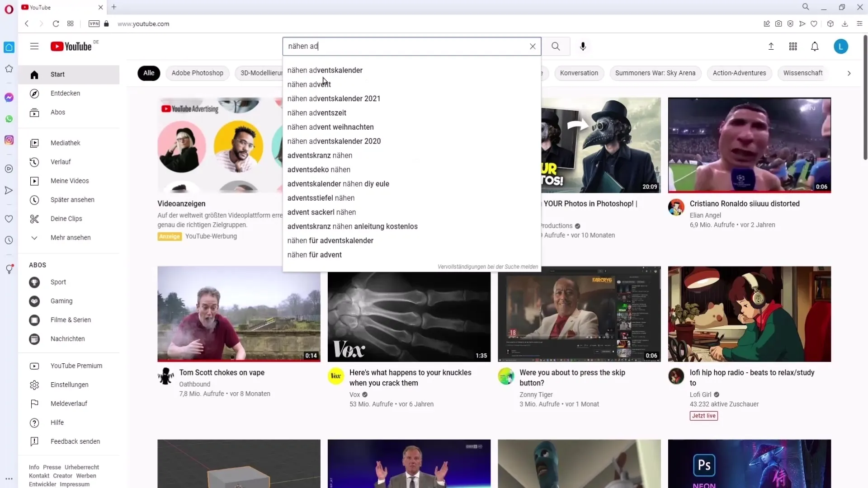Open the YouTube hamburger guide menu
Viewport: 868px width, 488px height.
point(34,46)
